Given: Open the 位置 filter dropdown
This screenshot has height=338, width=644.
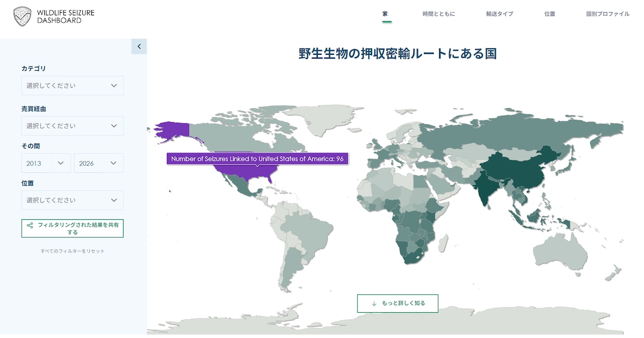Looking at the screenshot, I should click(72, 200).
